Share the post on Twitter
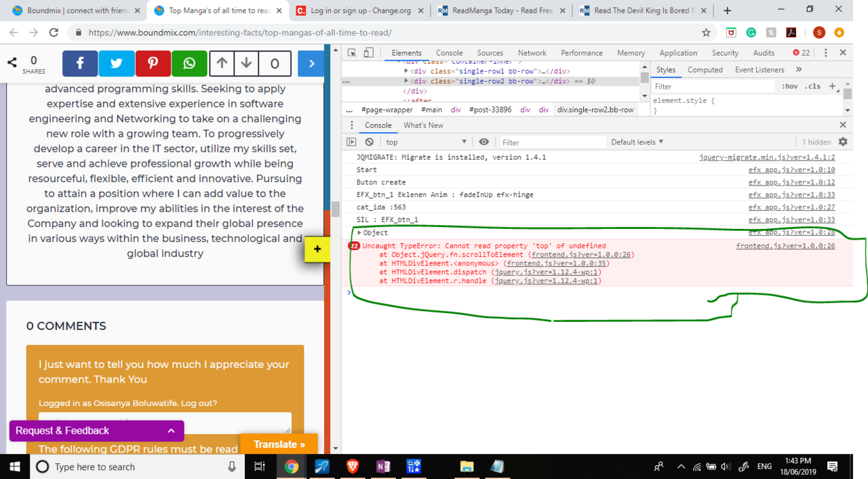 (x=117, y=64)
